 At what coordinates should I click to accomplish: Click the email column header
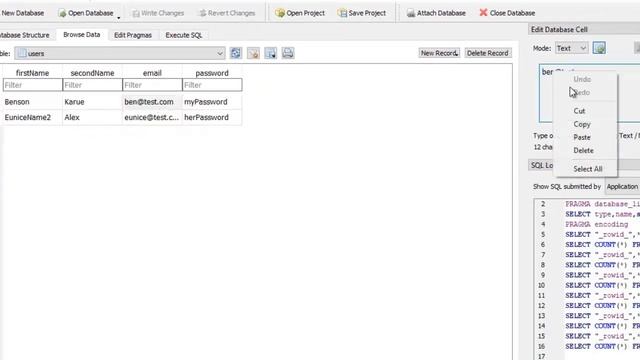152,73
